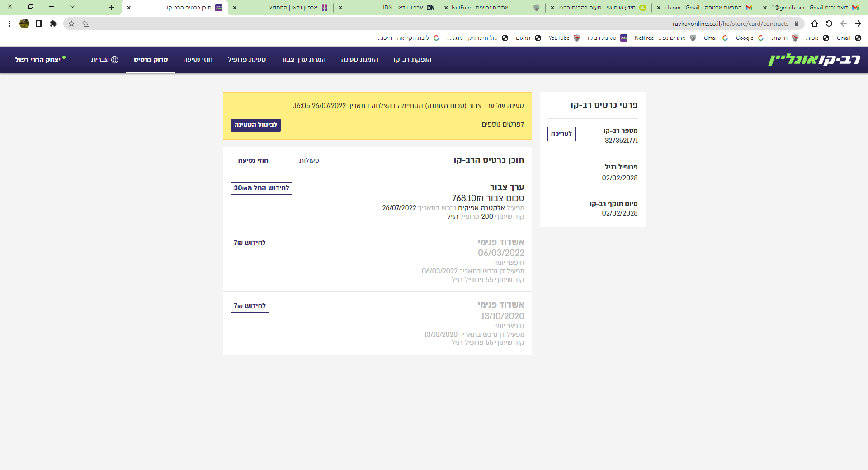Open the Chrome extensions puzzle icon

(53, 23)
